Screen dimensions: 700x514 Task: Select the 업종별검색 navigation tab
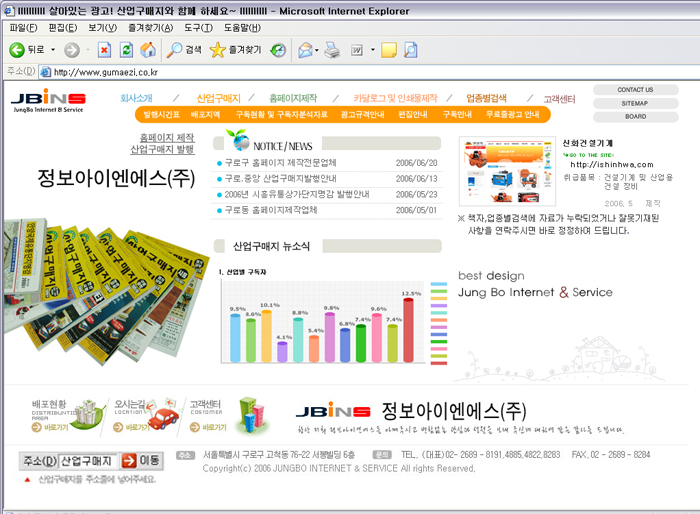pos(486,98)
